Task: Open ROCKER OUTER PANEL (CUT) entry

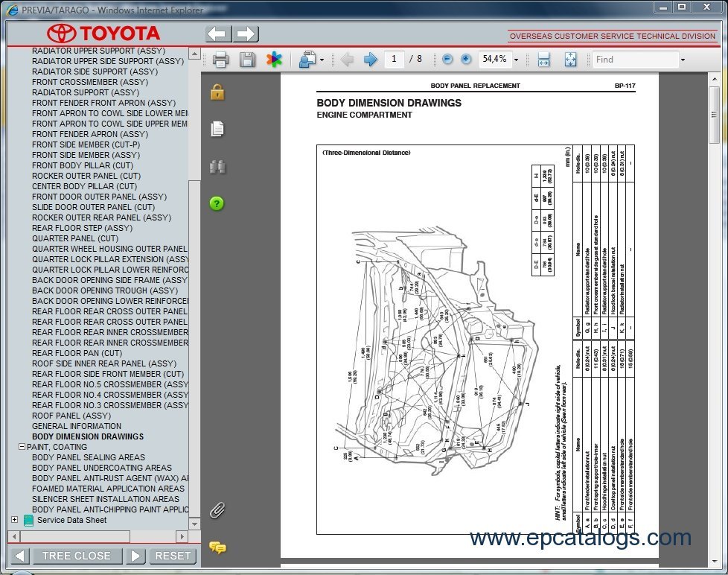Action: click(x=86, y=176)
